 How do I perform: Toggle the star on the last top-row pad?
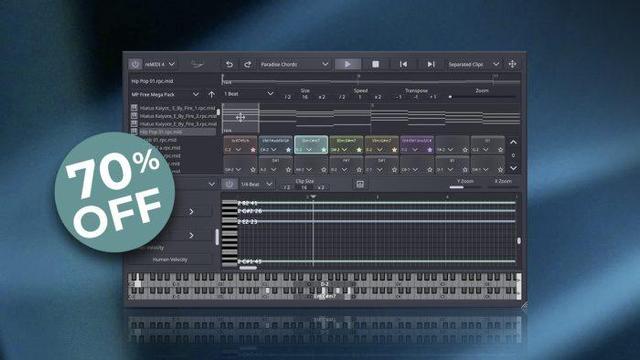pyautogui.click(x=500, y=150)
